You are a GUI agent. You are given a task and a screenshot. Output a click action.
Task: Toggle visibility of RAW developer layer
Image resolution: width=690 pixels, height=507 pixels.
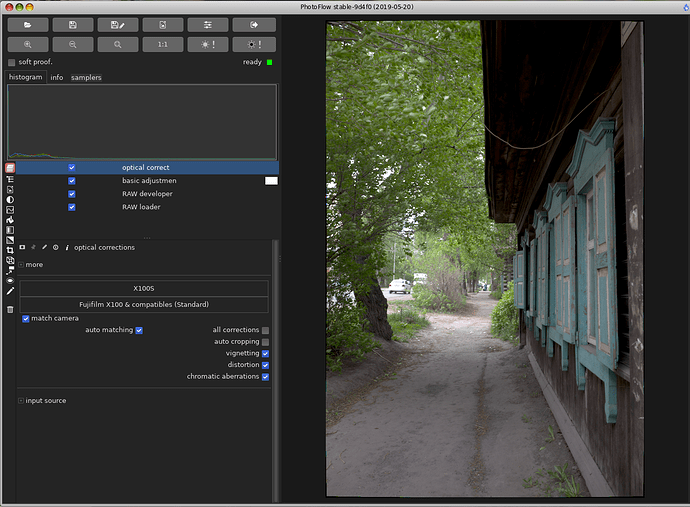click(71, 194)
